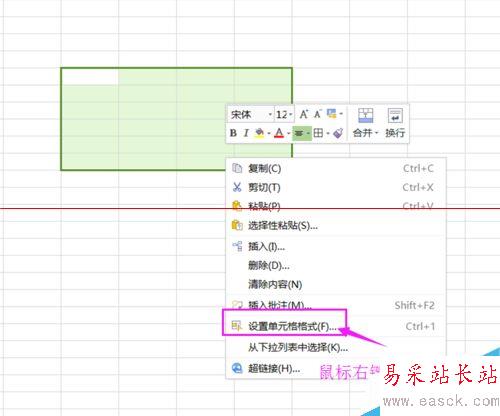Choose 粘贴(P) from the context menu
Viewport: 500px width, 416px height.
coord(336,206)
